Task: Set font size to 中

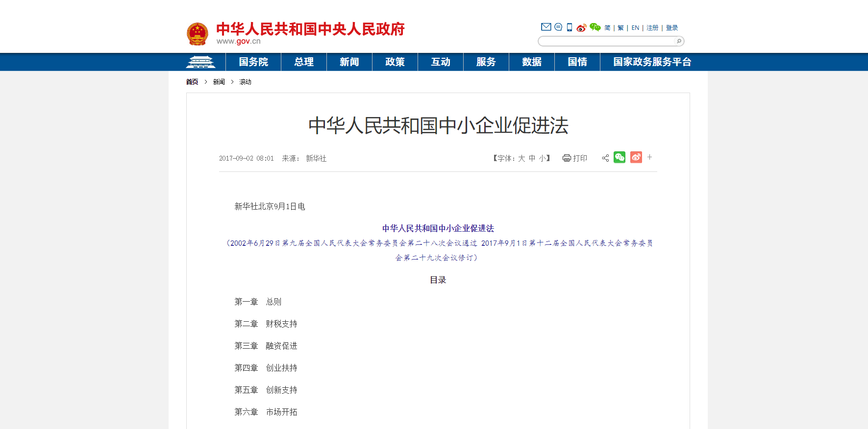Action: coord(532,158)
